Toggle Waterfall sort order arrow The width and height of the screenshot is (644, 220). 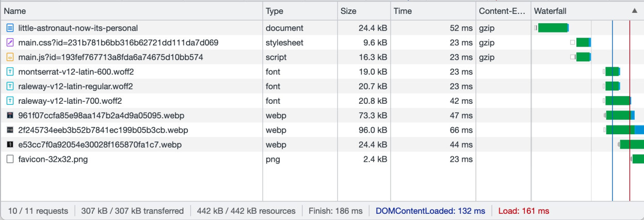634,11
